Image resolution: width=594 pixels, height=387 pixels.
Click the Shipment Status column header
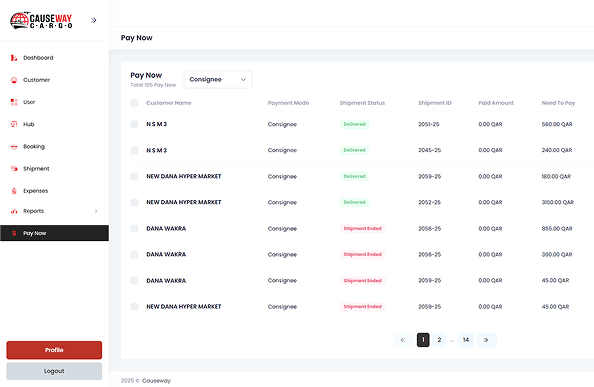pos(362,103)
